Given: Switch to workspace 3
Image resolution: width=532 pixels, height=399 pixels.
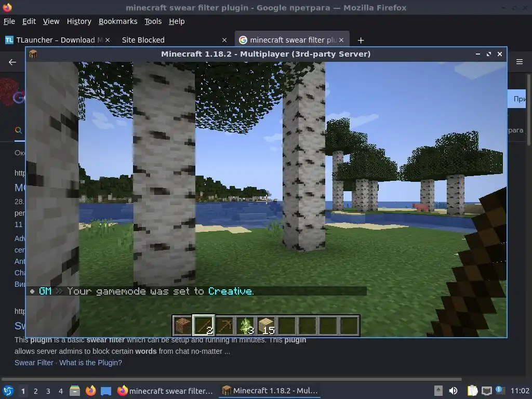Looking at the screenshot, I should [x=48, y=391].
